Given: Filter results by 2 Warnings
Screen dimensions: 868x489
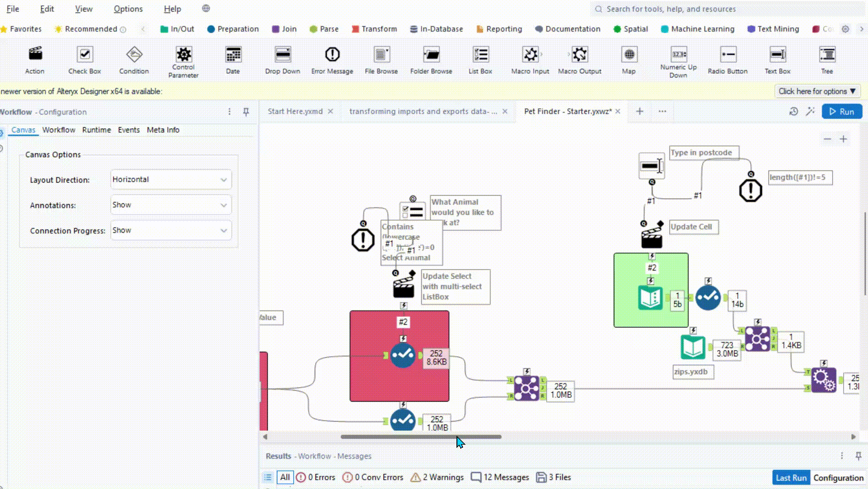Looking at the screenshot, I should 437,477.
